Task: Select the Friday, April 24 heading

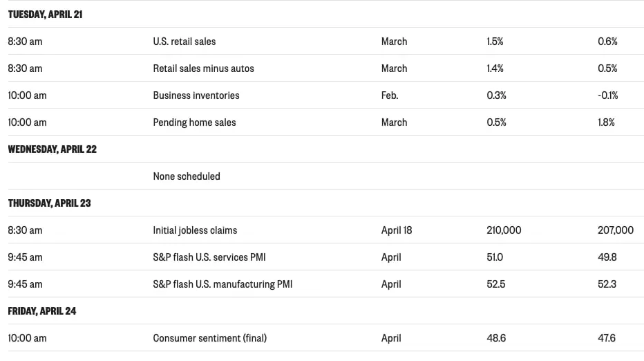Action: tap(41, 311)
